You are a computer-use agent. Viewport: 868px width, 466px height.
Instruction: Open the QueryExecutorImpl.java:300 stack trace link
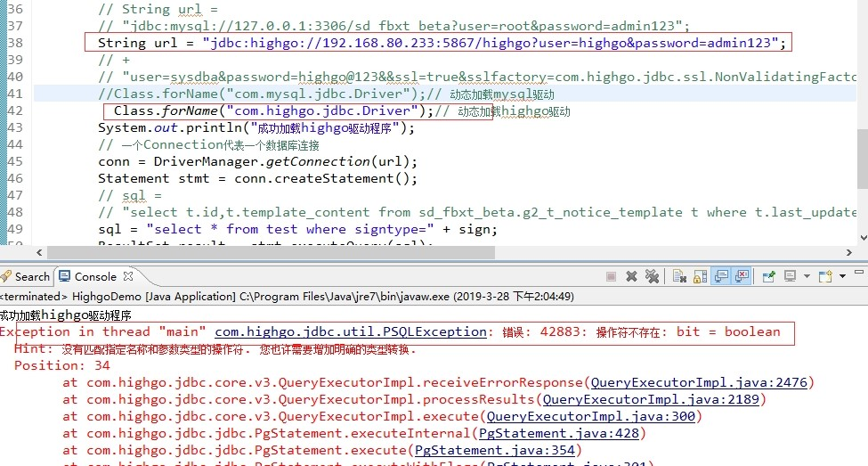pyautogui.click(x=590, y=416)
